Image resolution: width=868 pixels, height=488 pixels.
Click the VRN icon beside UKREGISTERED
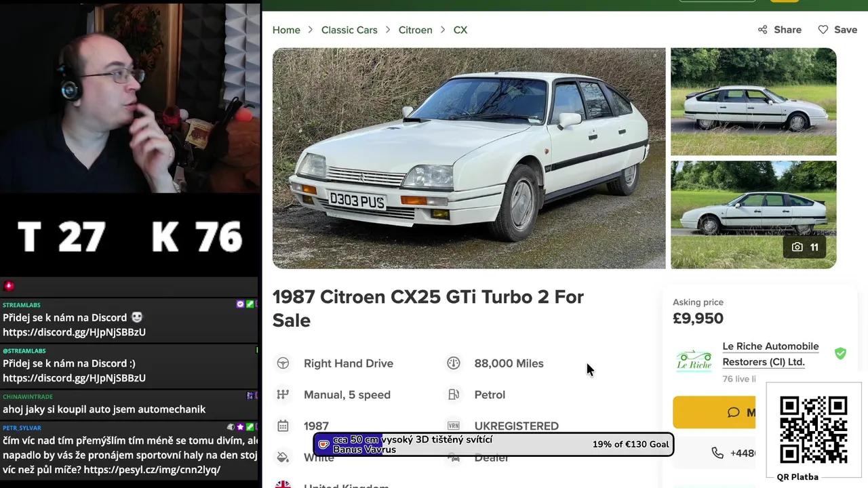pos(454,426)
